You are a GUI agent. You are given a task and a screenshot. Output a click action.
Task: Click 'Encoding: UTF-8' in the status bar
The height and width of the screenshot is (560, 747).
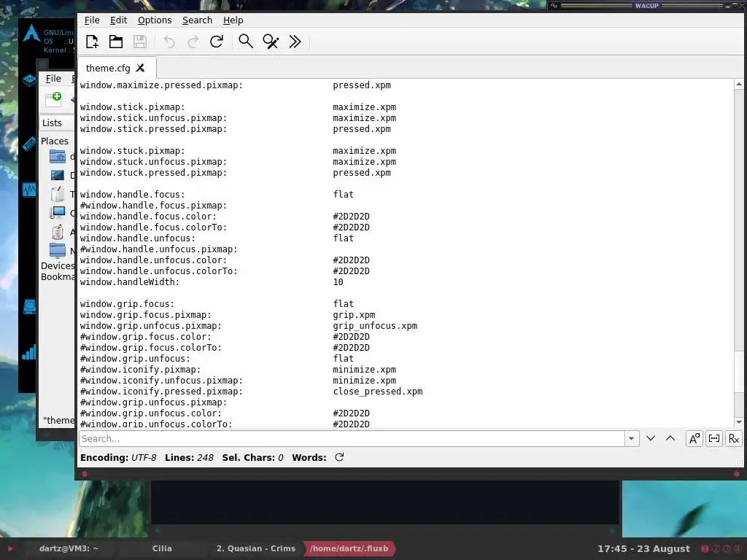(x=118, y=458)
